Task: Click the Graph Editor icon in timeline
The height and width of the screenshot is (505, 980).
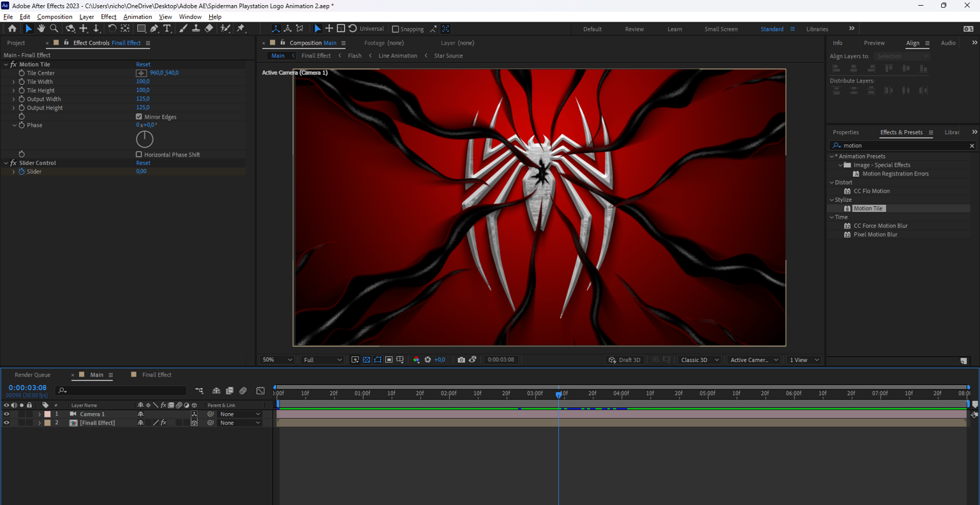Action: [x=260, y=391]
